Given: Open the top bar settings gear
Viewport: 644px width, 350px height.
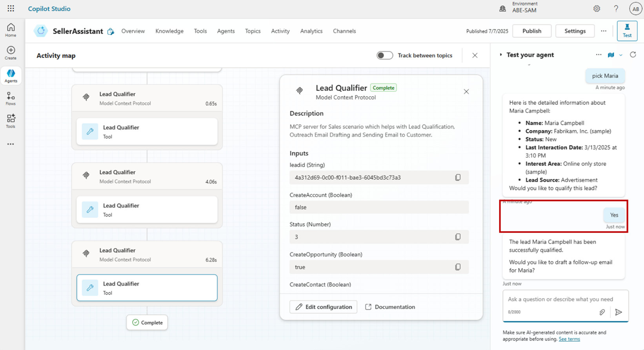Looking at the screenshot, I should point(597,9).
